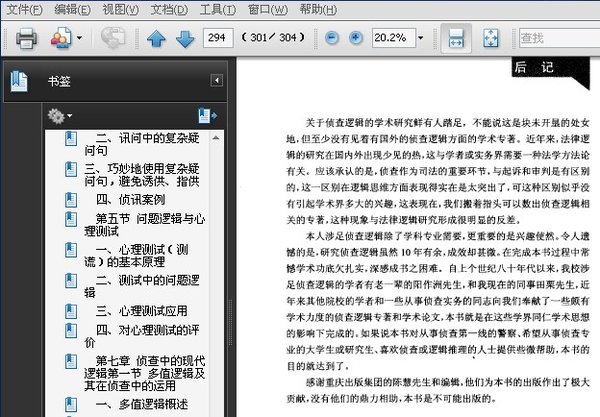This screenshot has width=600, height=417.
Task: Open bookmark 四、侦讯案例
Action: pos(130,199)
